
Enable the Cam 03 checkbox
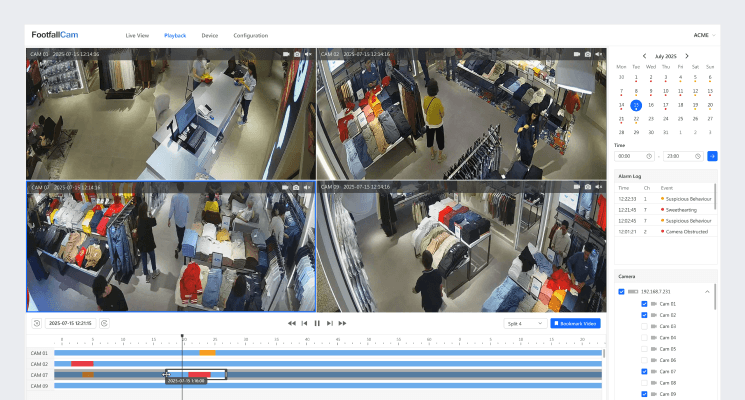(x=644, y=326)
